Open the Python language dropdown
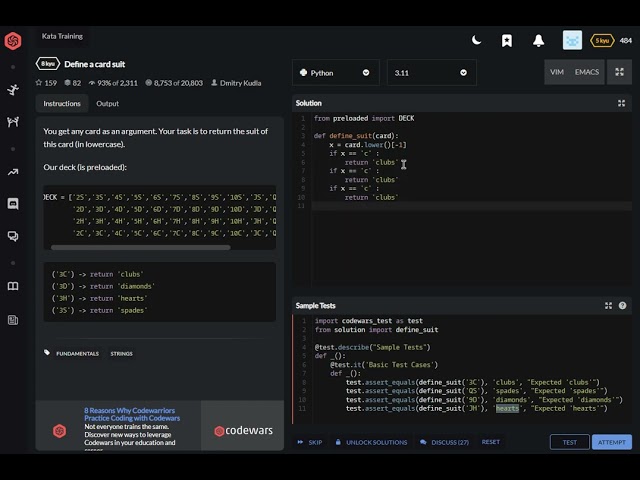Screen dimensions: 640x480 (x=336, y=73)
